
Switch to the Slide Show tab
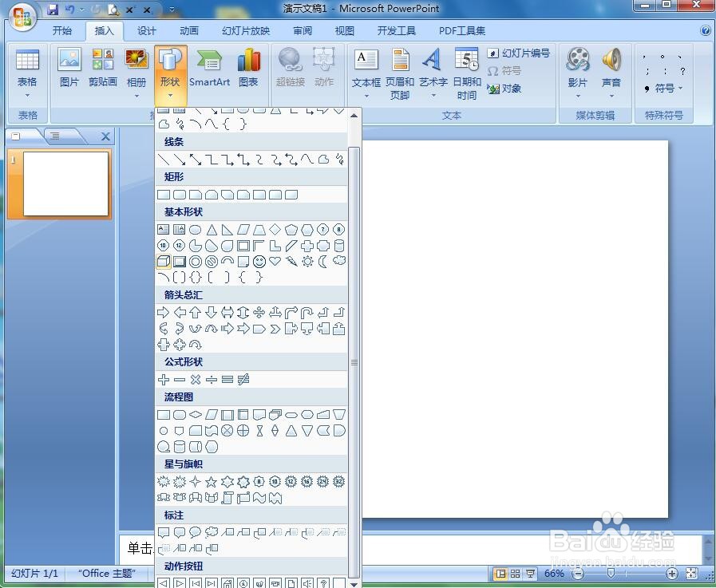pyautogui.click(x=246, y=30)
